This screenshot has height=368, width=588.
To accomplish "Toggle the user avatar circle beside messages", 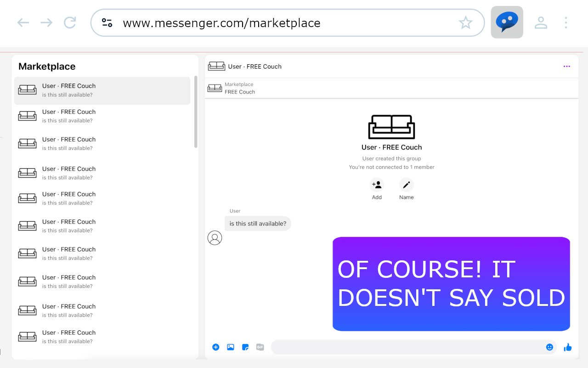I will [215, 238].
